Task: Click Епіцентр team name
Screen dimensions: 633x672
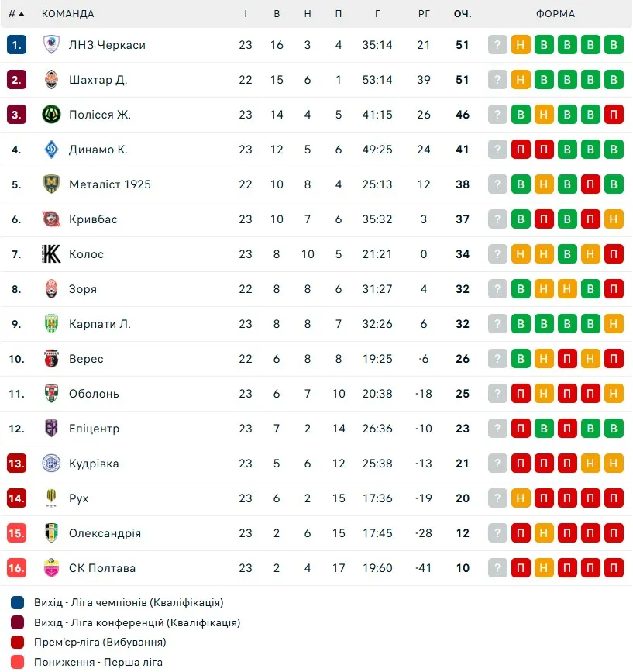Action: tap(94, 429)
